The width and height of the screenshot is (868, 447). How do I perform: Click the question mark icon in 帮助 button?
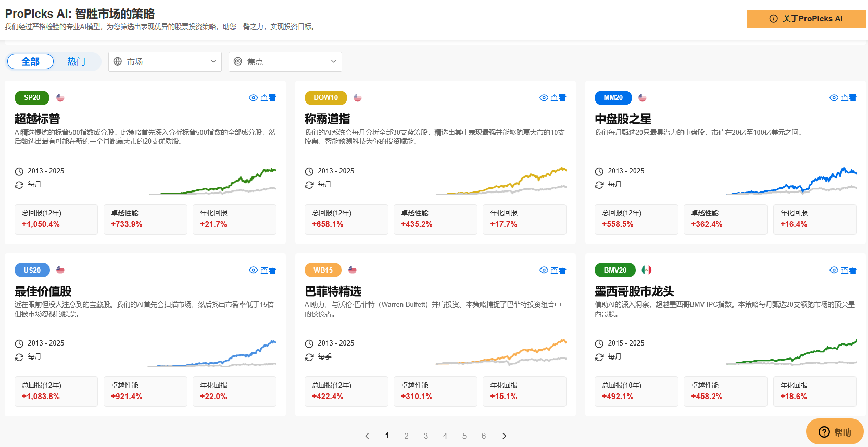tap(824, 432)
